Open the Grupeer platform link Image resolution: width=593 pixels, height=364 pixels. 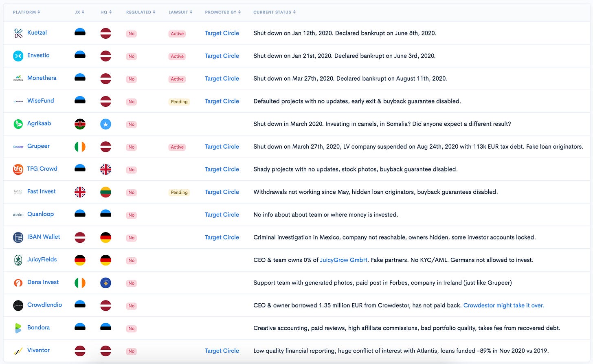click(x=38, y=146)
